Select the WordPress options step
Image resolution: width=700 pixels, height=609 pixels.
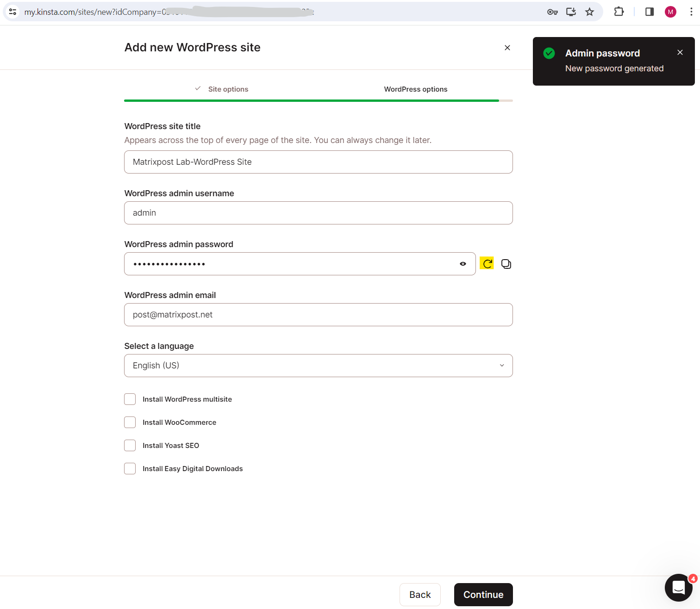tap(416, 89)
